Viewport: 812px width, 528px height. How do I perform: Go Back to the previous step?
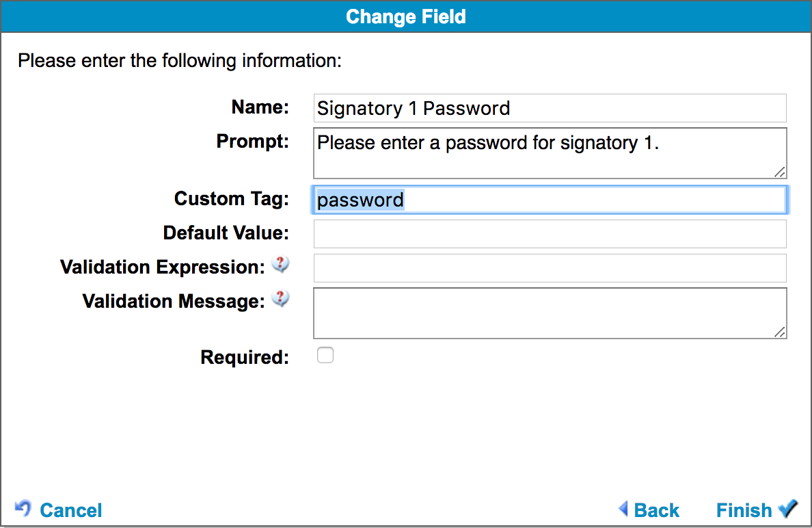click(656, 510)
